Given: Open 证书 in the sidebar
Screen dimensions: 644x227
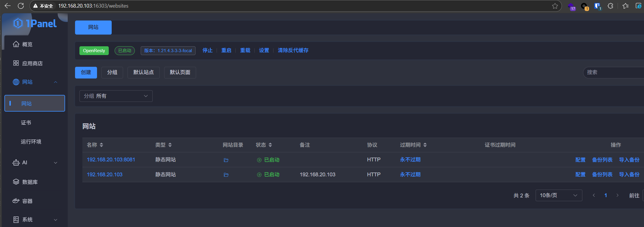Looking at the screenshot, I should [x=26, y=123].
